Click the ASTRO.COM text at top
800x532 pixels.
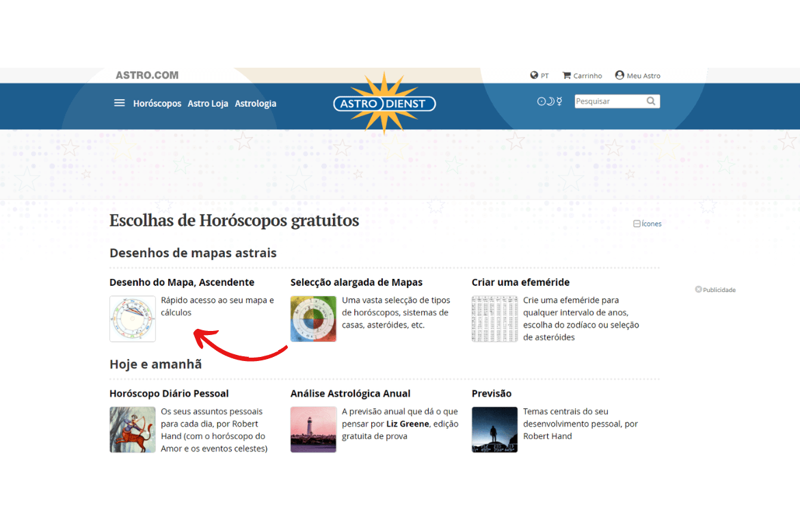147,75
